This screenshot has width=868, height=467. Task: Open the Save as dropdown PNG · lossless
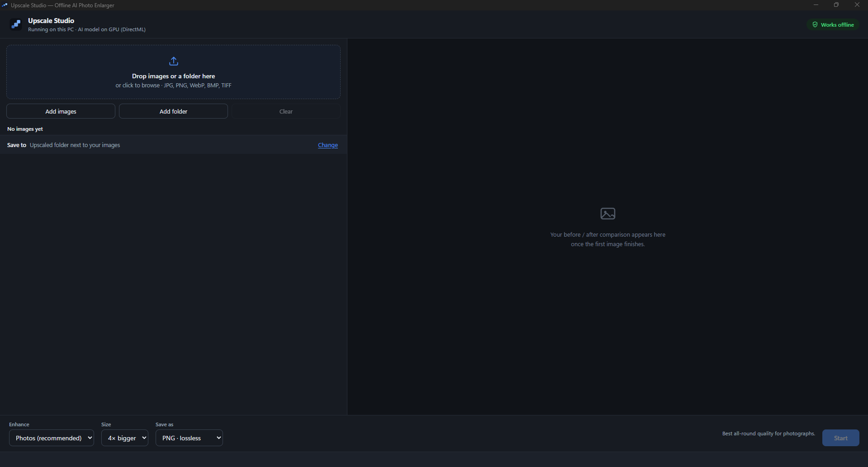(x=189, y=438)
